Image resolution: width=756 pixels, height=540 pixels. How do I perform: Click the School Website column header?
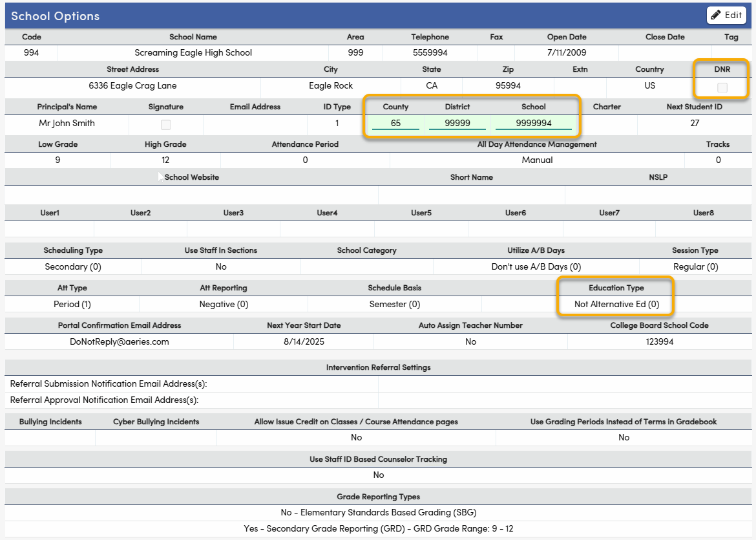pos(191,177)
